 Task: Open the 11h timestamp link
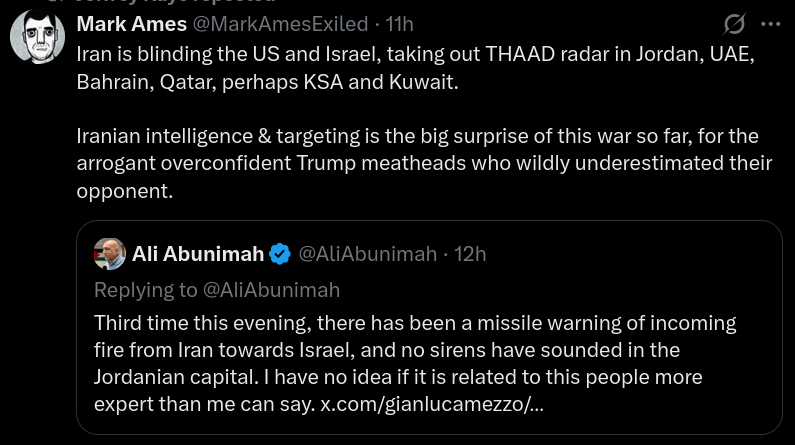pyautogui.click(x=399, y=23)
